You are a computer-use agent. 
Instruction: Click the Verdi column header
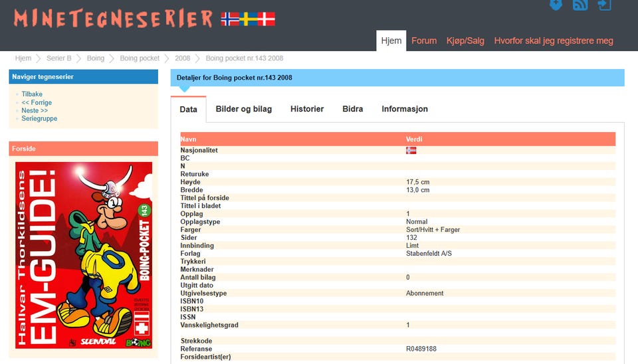[x=414, y=139]
